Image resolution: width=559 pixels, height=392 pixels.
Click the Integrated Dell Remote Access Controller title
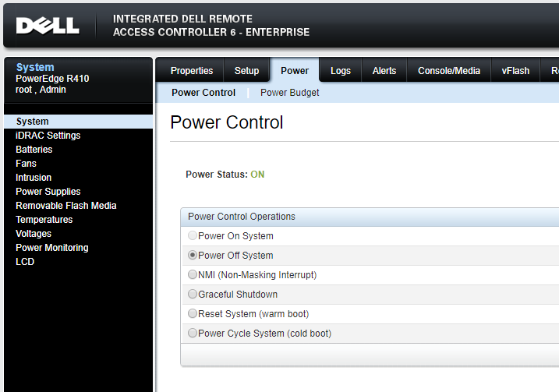click(x=211, y=25)
